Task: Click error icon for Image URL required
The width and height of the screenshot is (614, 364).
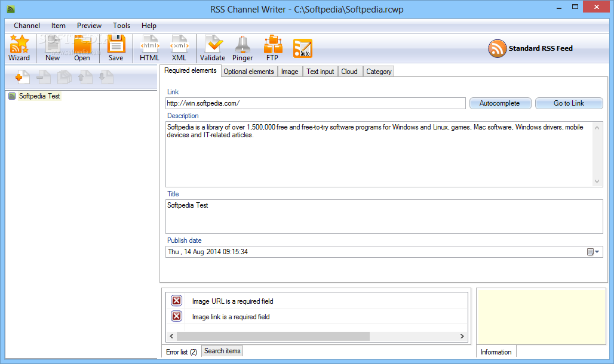Action: point(177,301)
